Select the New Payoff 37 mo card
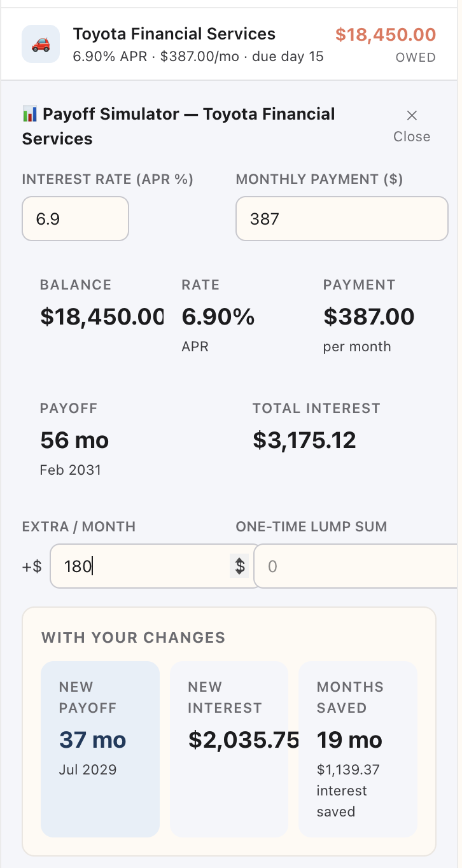The image size is (462, 868). point(101,749)
